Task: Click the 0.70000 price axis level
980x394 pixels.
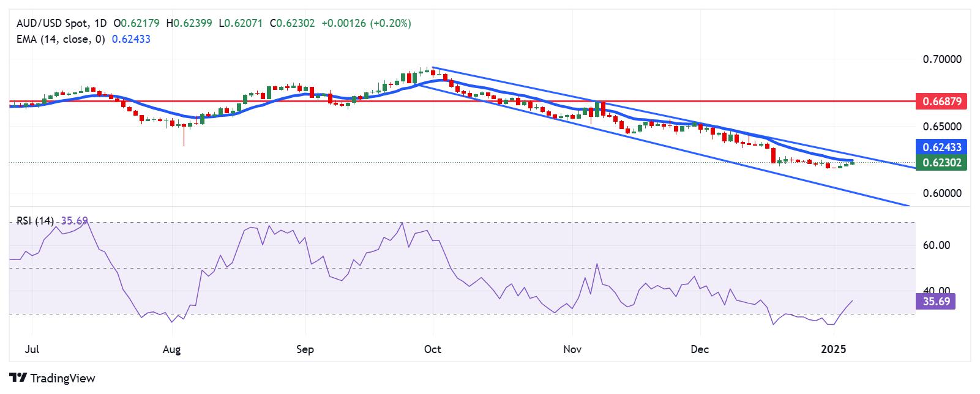Action: [942, 59]
